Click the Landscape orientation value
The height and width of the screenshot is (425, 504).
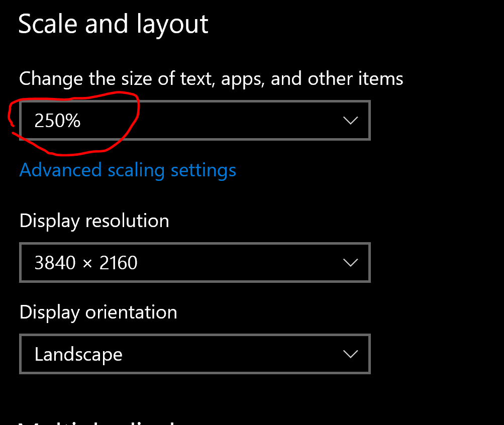click(x=78, y=355)
